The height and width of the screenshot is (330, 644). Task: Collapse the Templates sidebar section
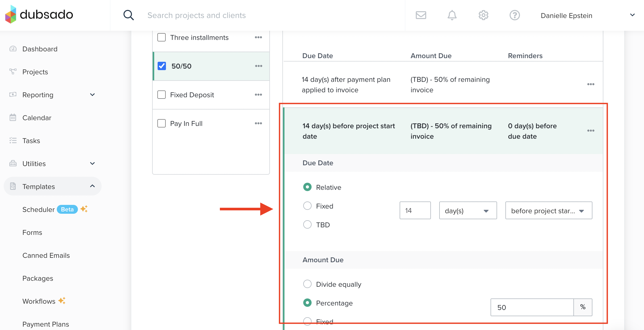(x=92, y=186)
